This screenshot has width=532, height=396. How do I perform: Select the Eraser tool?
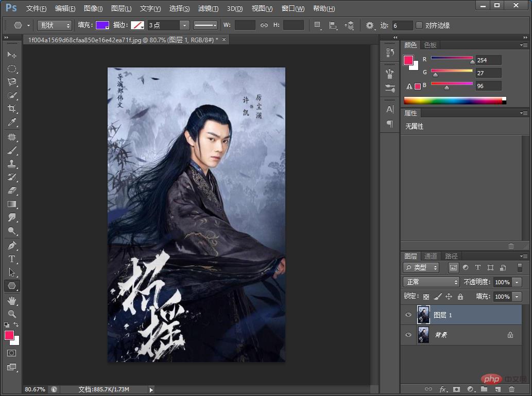click(11, 191)
